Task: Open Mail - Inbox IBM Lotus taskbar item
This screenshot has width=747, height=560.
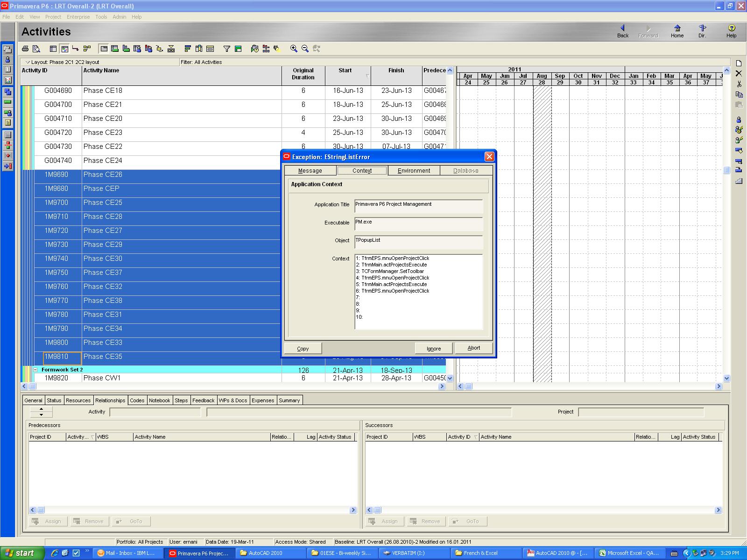Action: pos(127,553)
